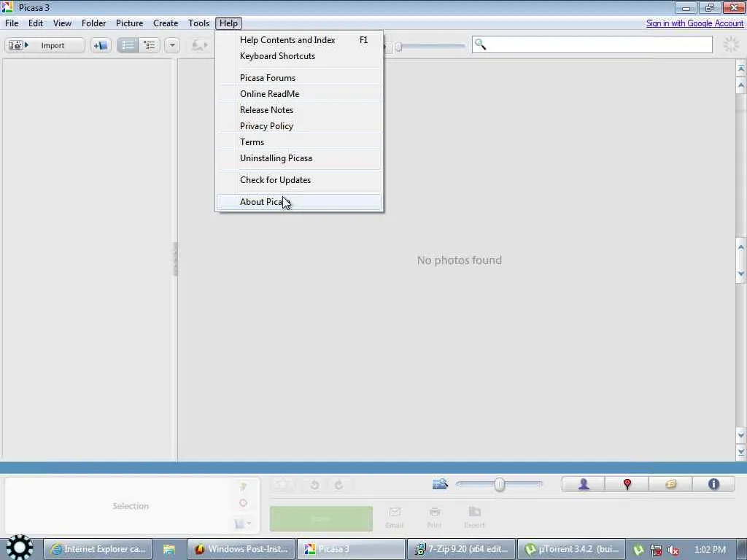747x560 pixels.
Task: Adjust the top date-range filter slider
Action: point(399,47)
